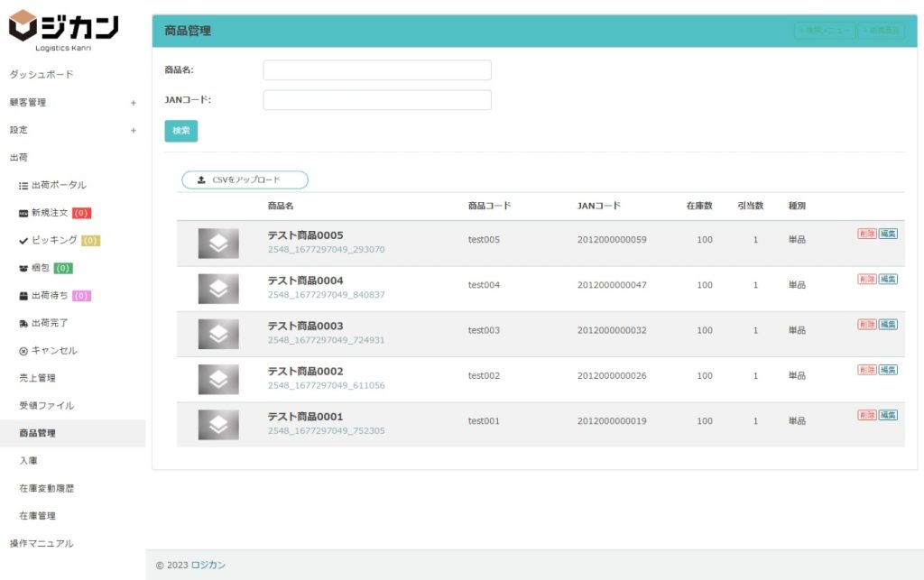Click the 出荷完了 truck icon
The width and height of the screenshot is (924, 580).
pyautogui.click(x=23, y=323)
